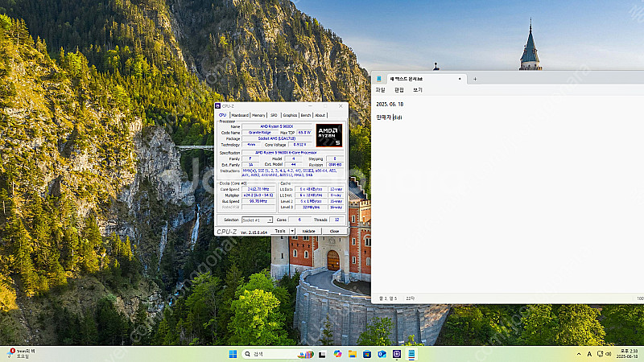The image size is (644, 362).
Task: Switch to CPU-Z via taskbar icon
Action: click(397, 354)
